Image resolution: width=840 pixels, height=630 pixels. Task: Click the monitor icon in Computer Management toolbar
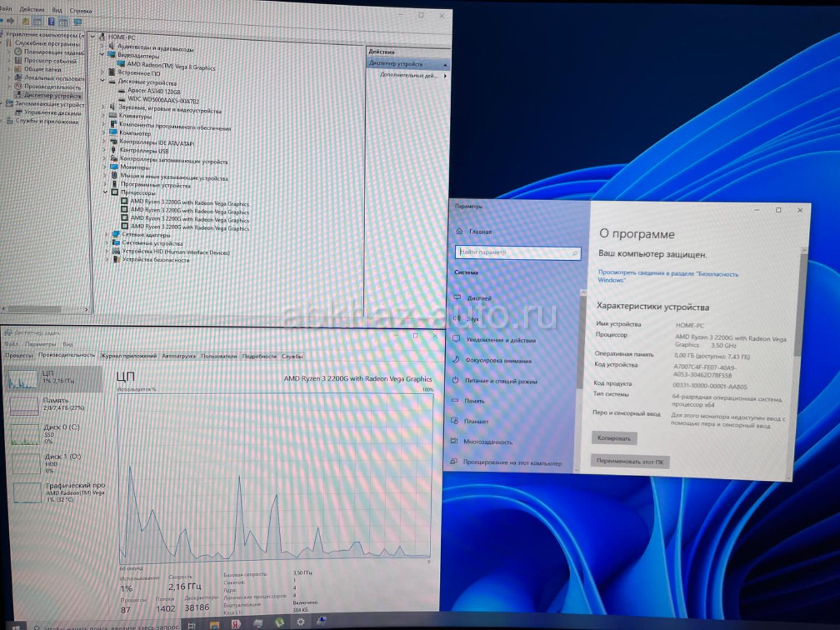[x=77, y=22]
